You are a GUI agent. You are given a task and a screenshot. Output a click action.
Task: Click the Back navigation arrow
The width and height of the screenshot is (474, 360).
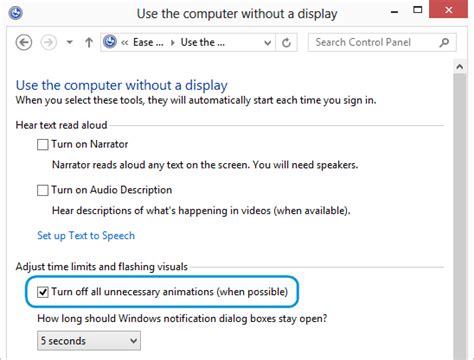coord(24,43)
